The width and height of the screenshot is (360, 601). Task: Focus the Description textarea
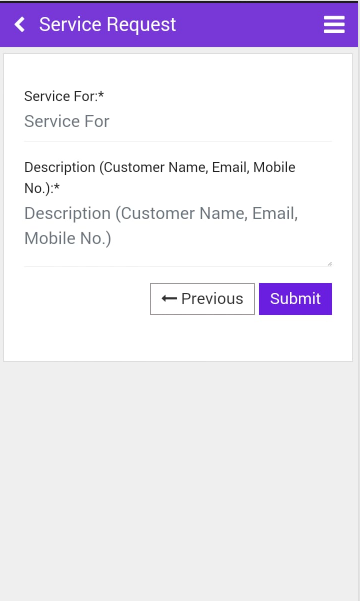point(178,233)
